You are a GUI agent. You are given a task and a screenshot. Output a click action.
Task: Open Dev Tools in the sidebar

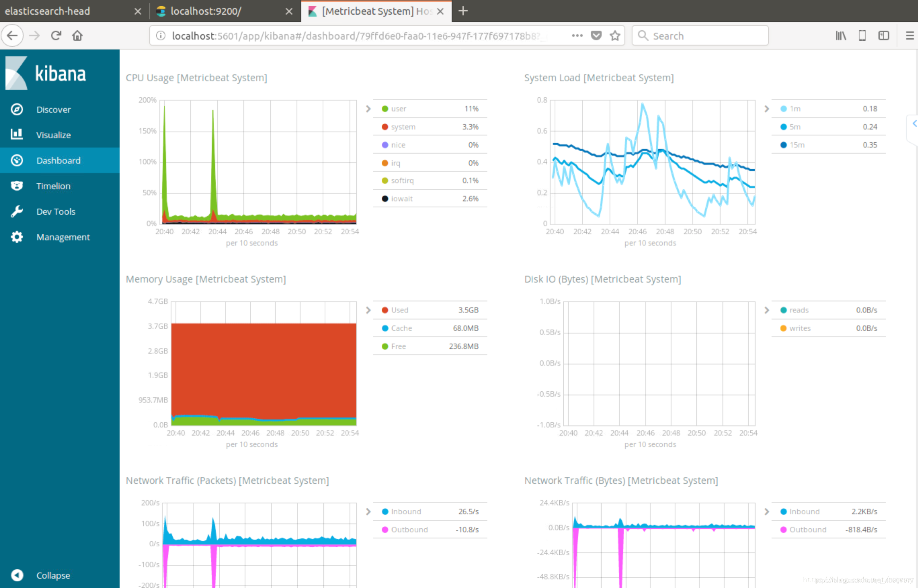(x=60, y=211)
